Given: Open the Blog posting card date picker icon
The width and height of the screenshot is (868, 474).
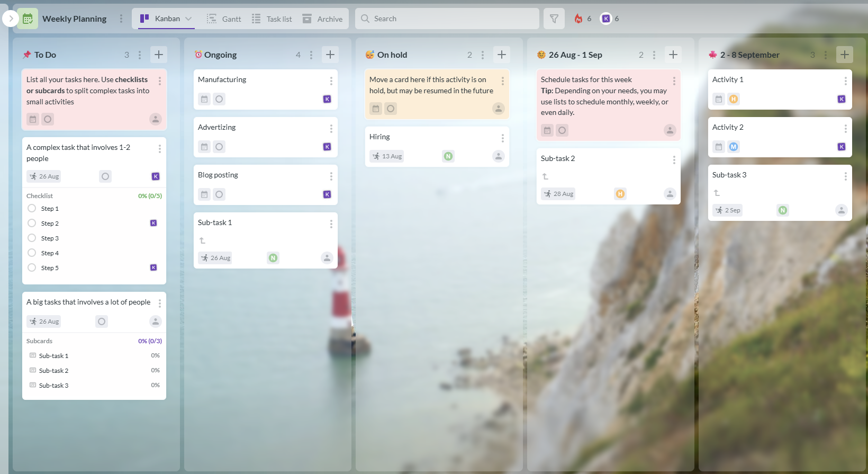Looking at the screenshot, I should (x=204, y=194).
